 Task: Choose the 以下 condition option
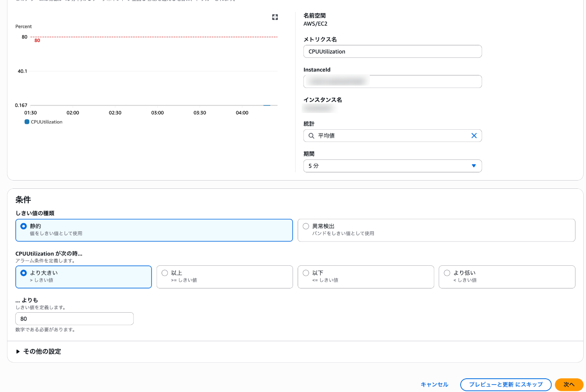[306, 273]
